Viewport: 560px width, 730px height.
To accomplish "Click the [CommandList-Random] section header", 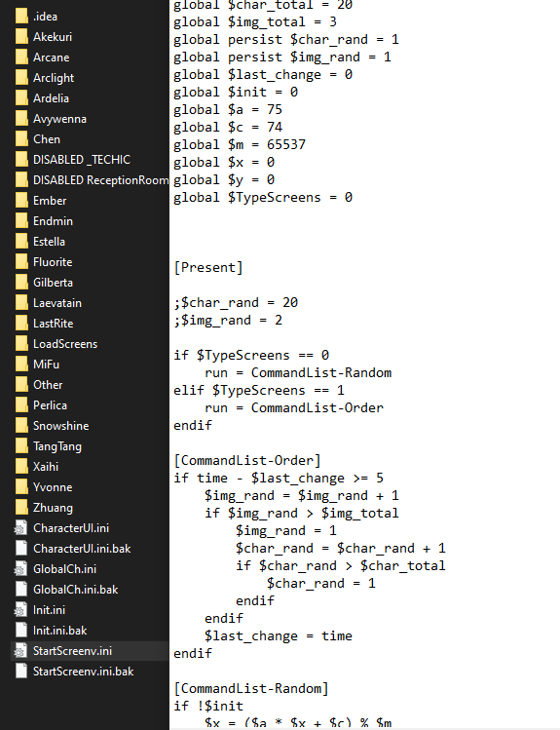I will [x=251, y=688].
